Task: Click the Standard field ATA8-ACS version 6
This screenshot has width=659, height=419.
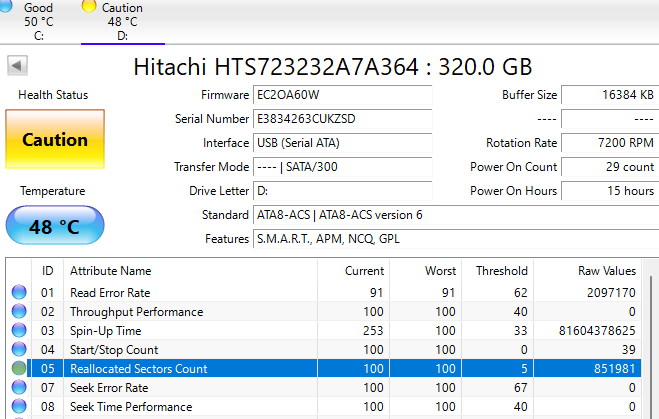Action: point(456,215)
